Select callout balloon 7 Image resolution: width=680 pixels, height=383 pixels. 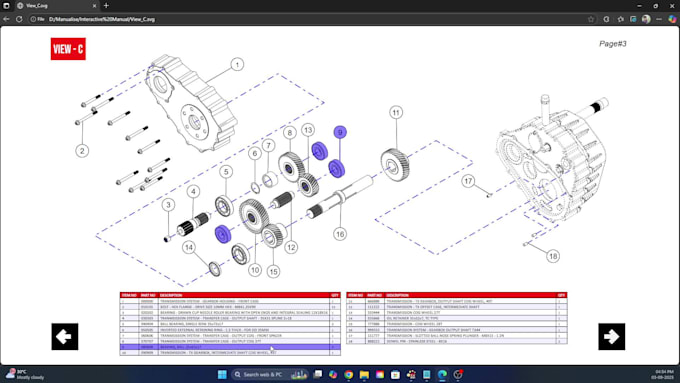click(x=268, y=146)
